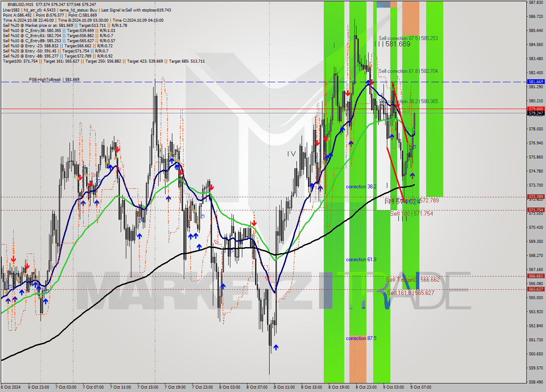The height and width of the screenshot is (392, 546).
Task: Click the blue 'correction 61.8' label
Action: pos(361,259)
